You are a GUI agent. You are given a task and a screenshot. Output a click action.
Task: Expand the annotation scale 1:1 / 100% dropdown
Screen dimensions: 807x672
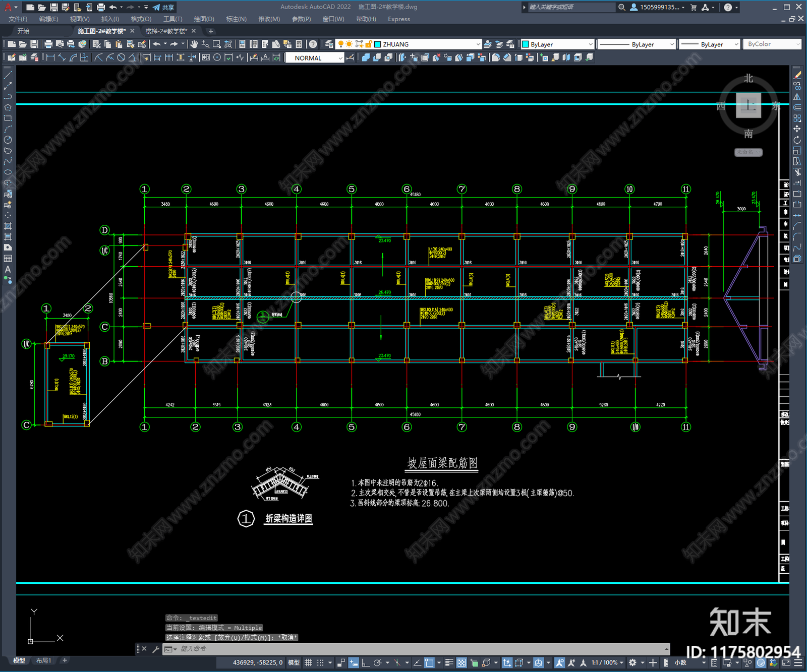pos(607,662)
